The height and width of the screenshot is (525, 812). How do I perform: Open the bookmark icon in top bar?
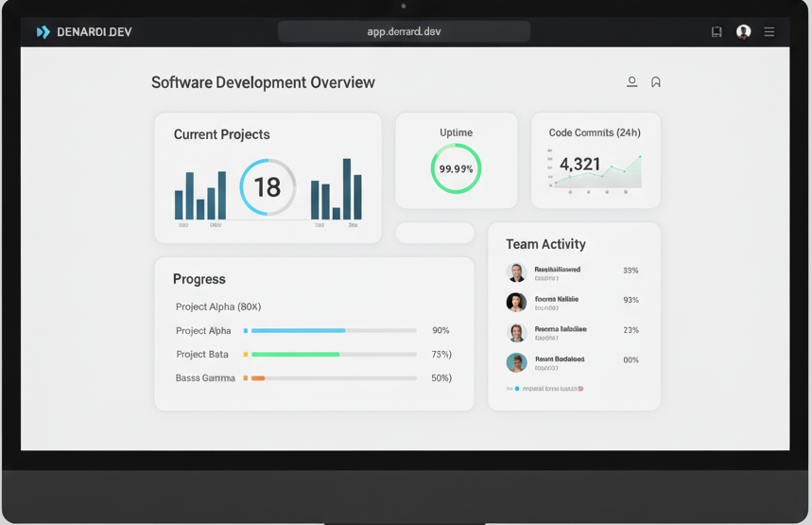[717, 32]
